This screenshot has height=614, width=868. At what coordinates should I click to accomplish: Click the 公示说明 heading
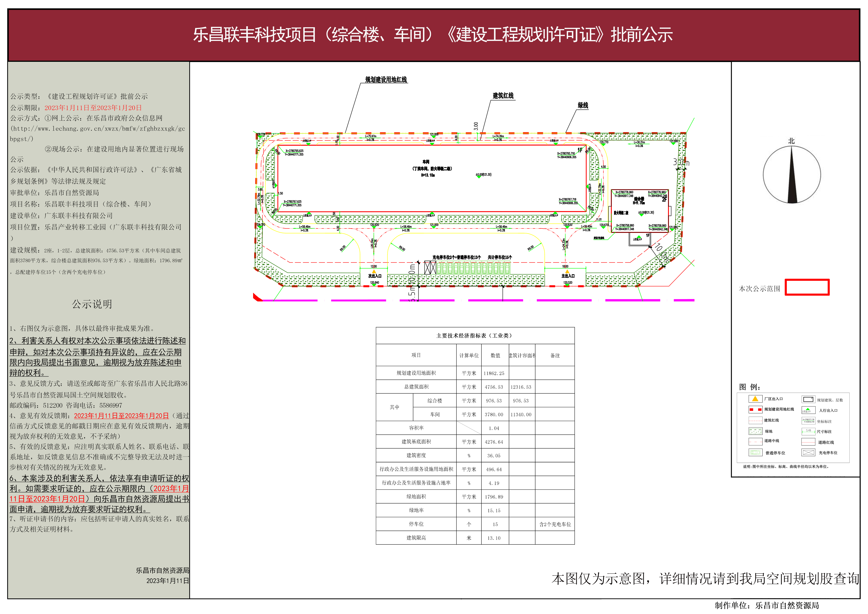click(92, 304)
